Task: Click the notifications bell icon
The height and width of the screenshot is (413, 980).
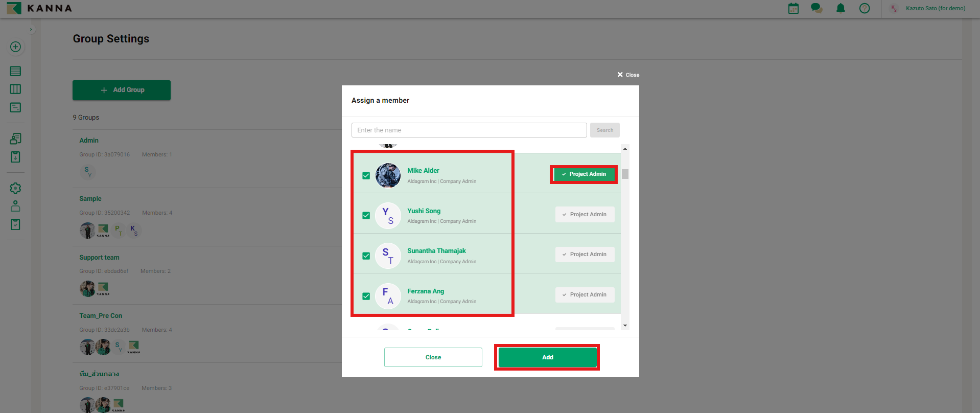Action: [x=841, y=9]
